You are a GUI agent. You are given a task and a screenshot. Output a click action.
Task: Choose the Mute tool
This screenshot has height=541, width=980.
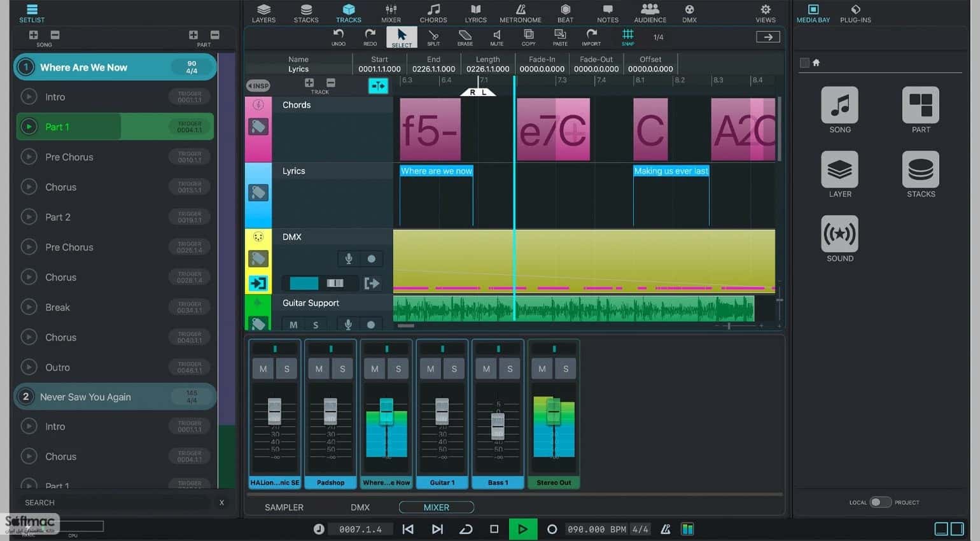497,38
